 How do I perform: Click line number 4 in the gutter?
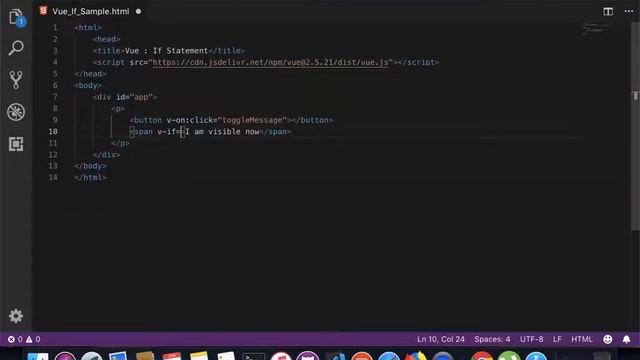pos(55,62)
